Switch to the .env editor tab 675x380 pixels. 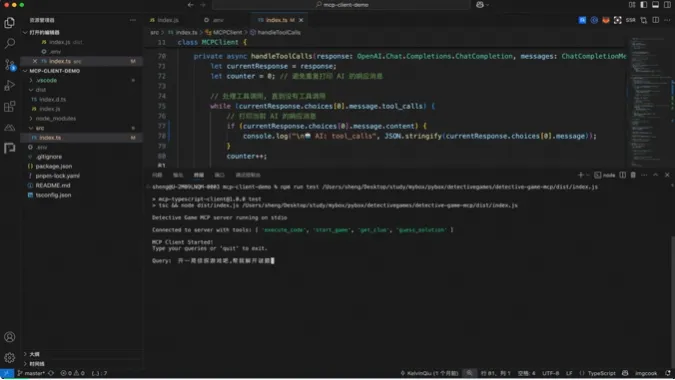pyautogui.click(x=214, y=20)
